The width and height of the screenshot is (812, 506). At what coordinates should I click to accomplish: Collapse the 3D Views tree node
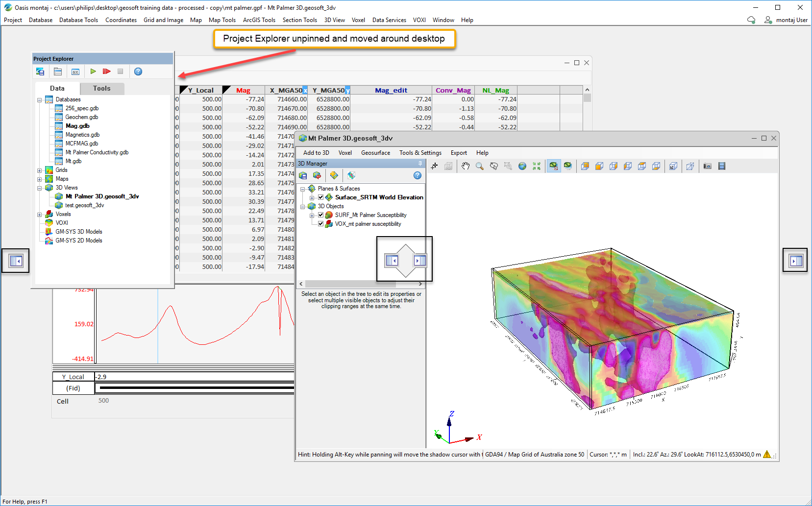(x=40, y=188)
